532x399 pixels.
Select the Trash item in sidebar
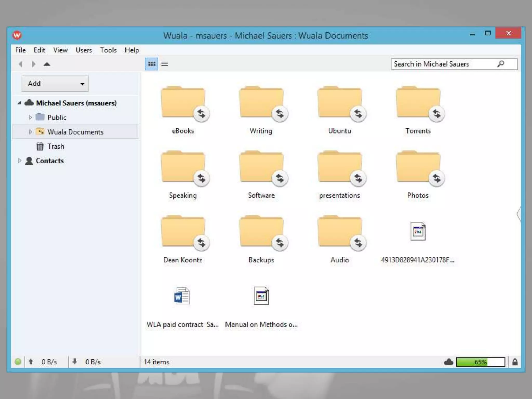[x=56, y=147]
